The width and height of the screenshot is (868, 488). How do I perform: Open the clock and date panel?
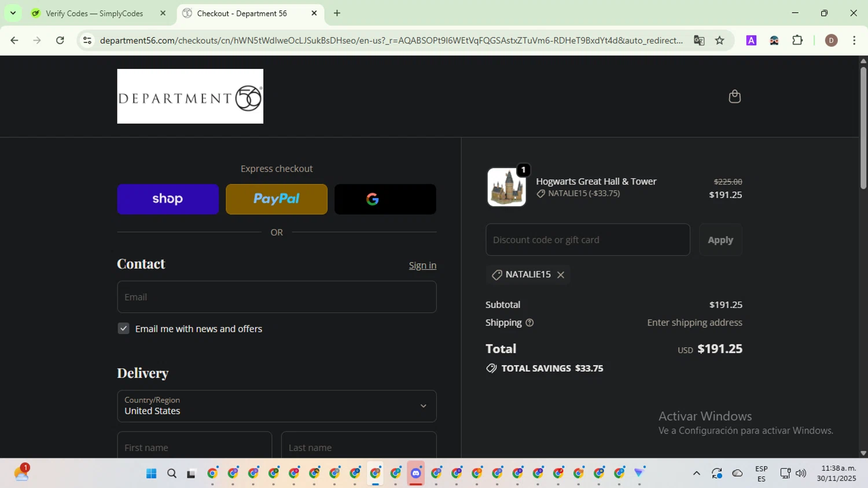click(x=837, y=474)
